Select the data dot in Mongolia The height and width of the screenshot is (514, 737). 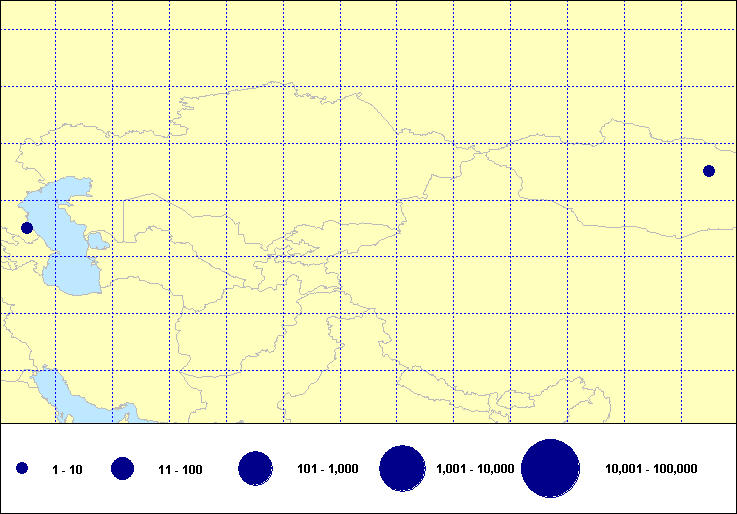pyautogui.click(x=709, y=170)
